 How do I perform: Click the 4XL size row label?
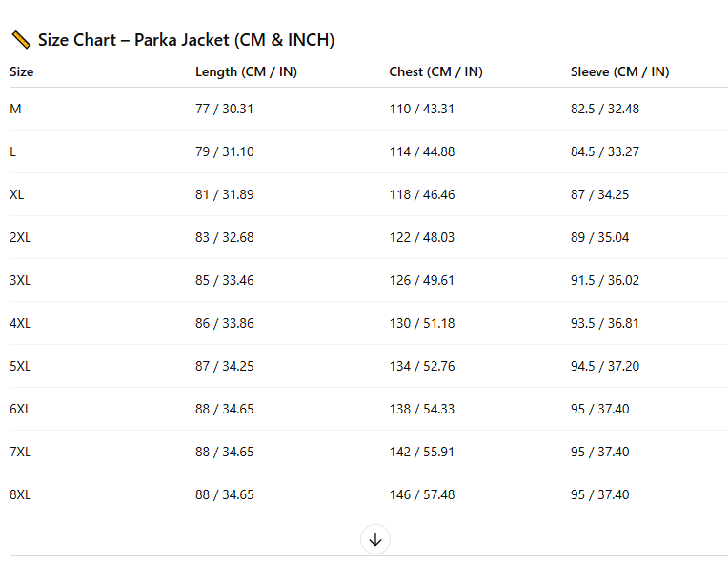[20, 323]
